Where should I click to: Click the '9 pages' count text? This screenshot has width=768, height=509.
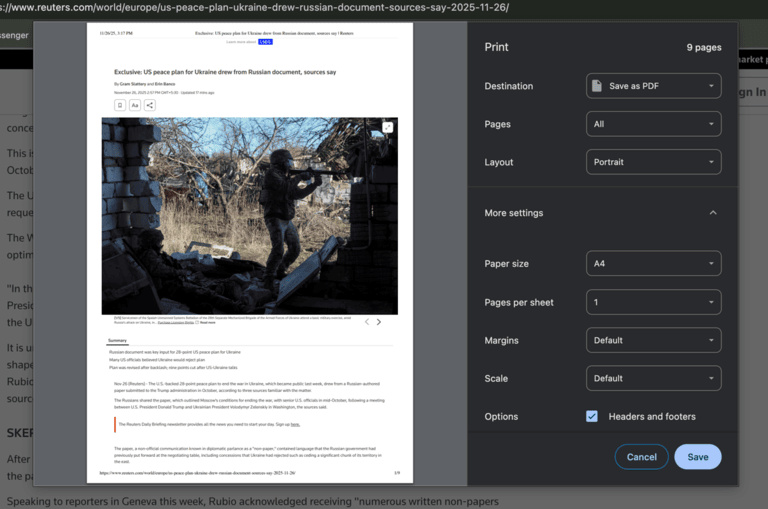(704, 48)
